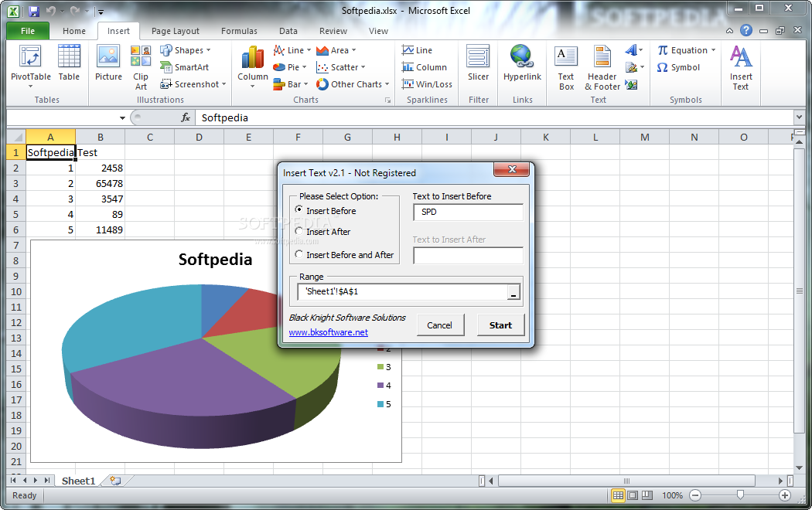Expand the Pie chart menu
The height and width of the screenshot is (510, 812).
(290, 67)
